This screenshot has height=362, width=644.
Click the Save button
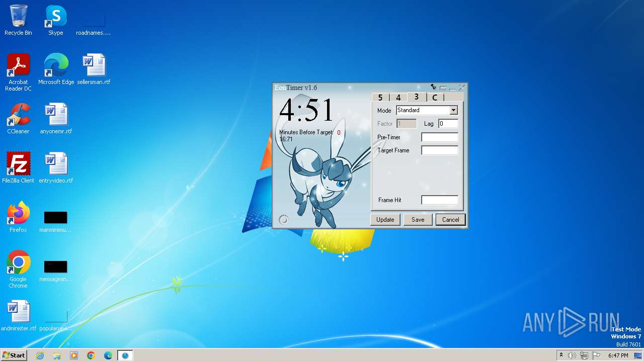click(418, 220)
